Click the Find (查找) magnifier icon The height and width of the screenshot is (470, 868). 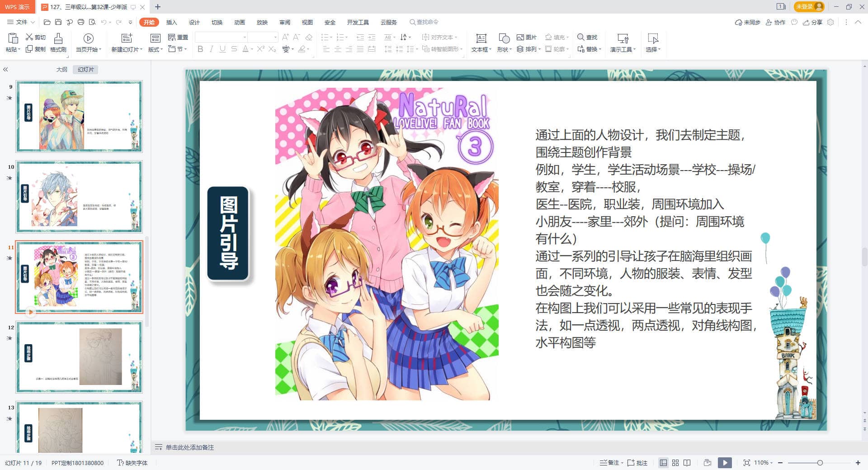point(581,37)
